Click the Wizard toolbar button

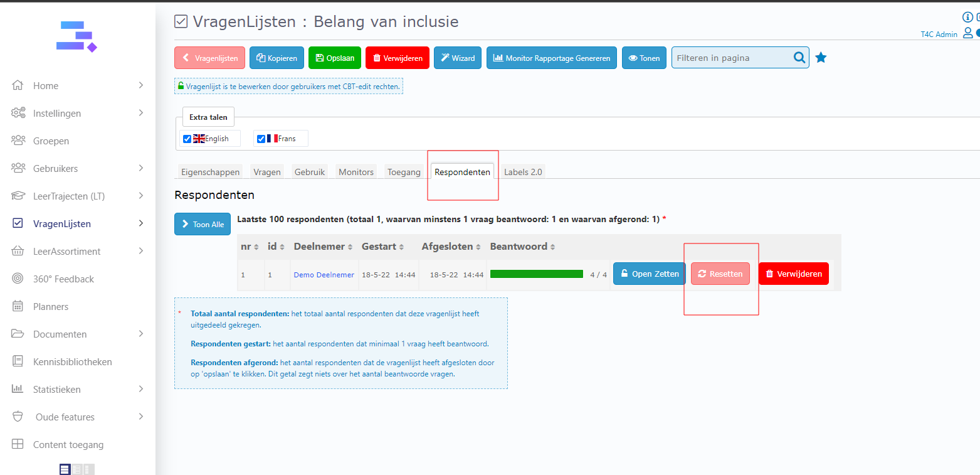pos(457,58)
